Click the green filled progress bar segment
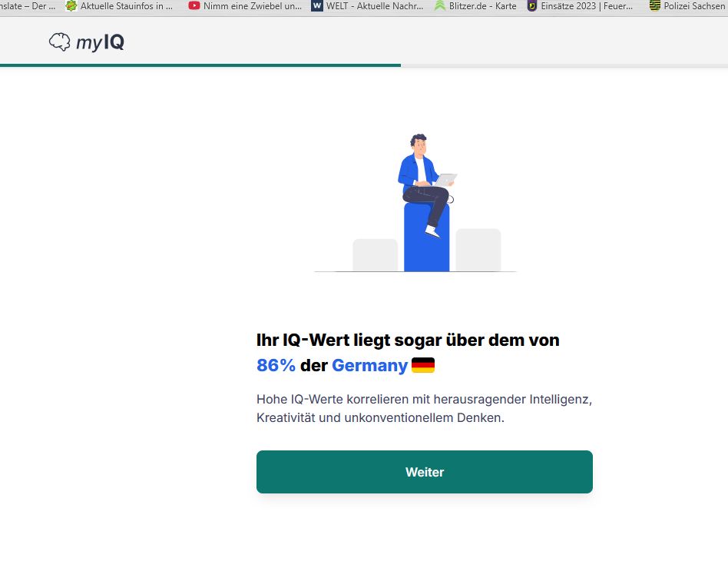 click(200, 65)
